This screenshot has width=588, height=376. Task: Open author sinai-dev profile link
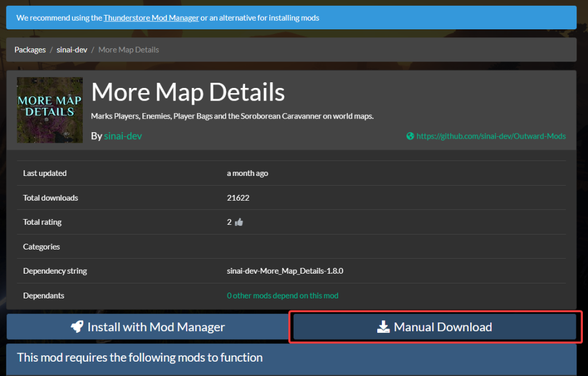[123, 136]
